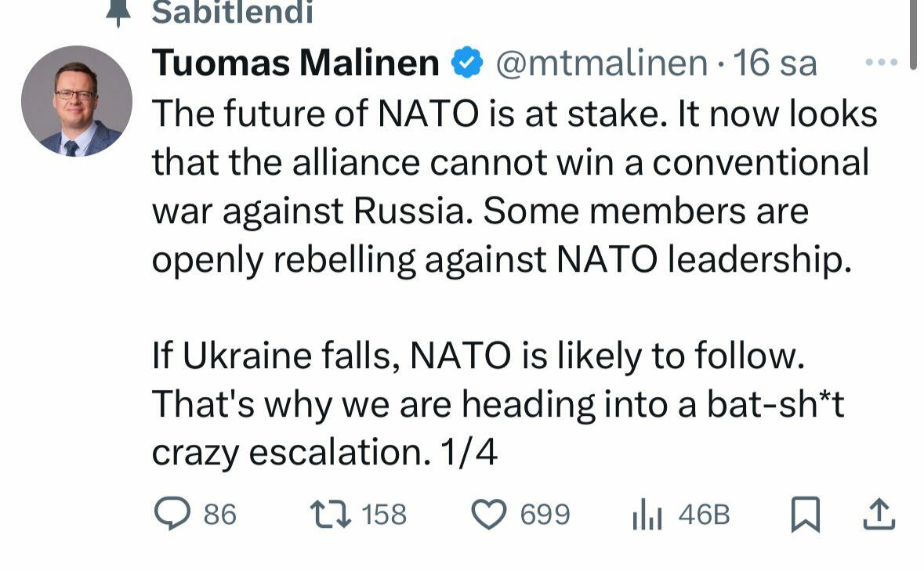
Task: Click the Sabitlendi pinned label
Action: (232, 13)
